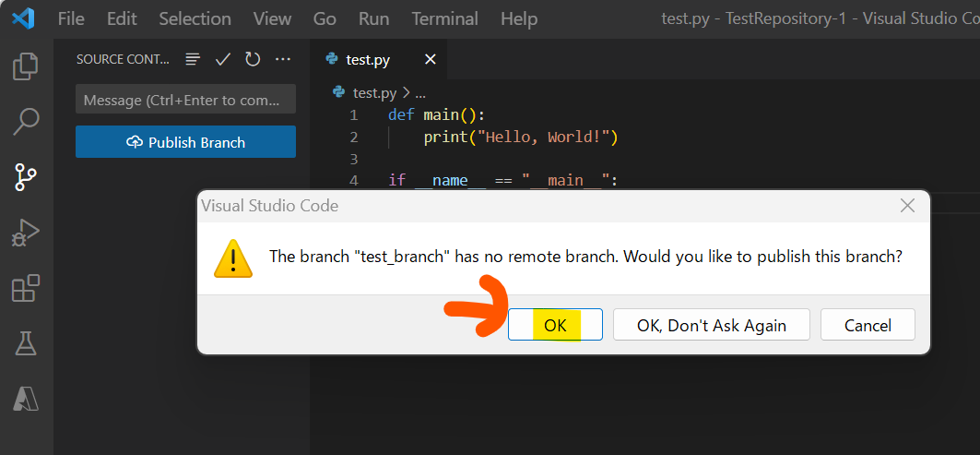
Task: Close the Visual Studio Code dialog
Action: pos(907,205)
